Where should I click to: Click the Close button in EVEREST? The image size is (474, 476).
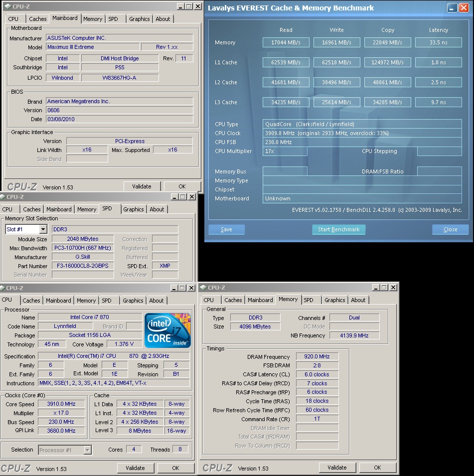pyautogui.click(x=450, y=229)
